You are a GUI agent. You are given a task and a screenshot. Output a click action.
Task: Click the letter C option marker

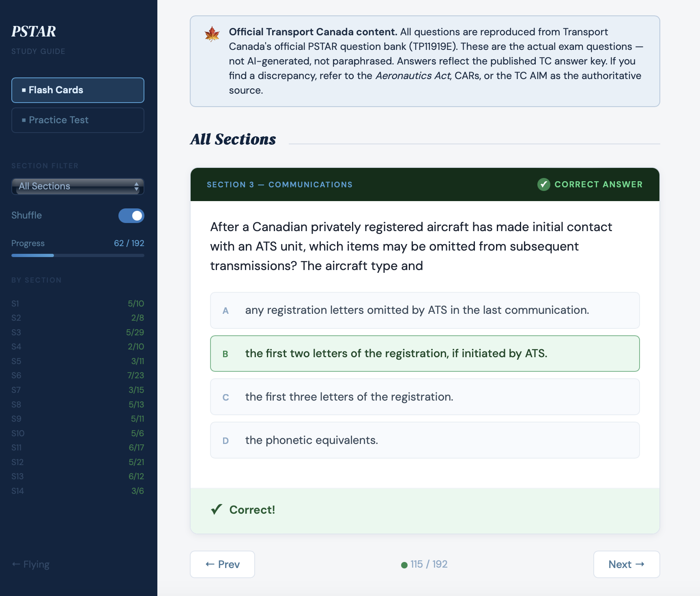click(225, 397)
